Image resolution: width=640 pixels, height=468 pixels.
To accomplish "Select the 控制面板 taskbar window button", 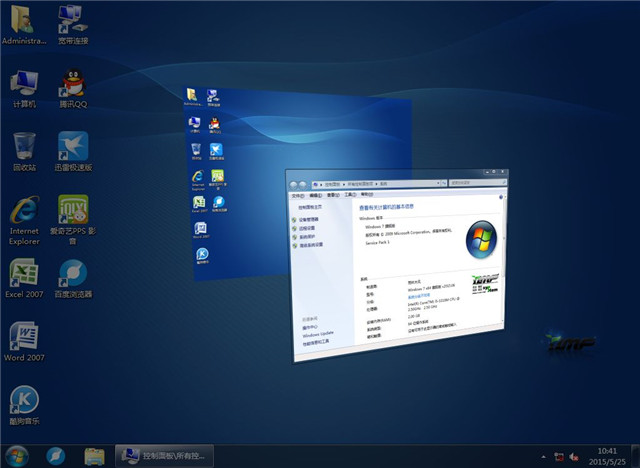I will [164, 455].
